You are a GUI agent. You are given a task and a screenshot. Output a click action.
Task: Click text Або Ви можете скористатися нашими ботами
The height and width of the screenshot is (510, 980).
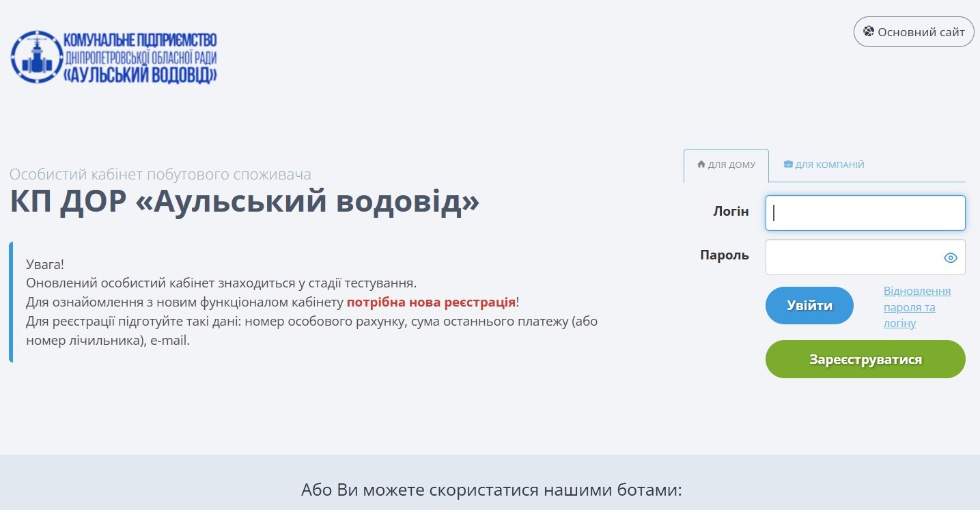pos(491,490)
